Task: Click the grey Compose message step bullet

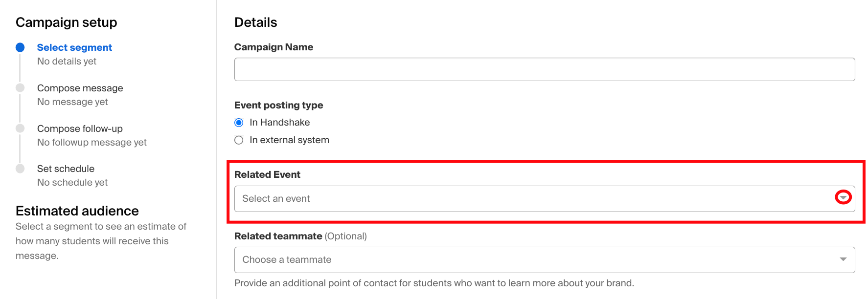Action: pyautogui.click(x=20, y=88)
